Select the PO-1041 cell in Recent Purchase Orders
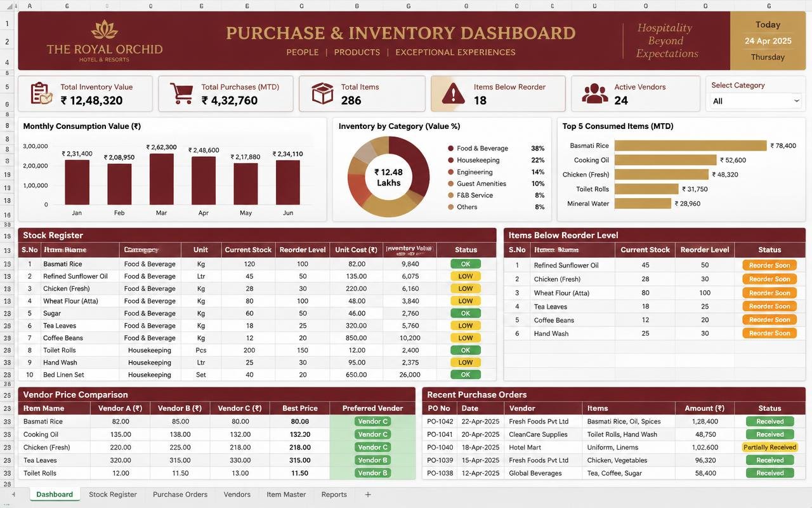The width and height of the screenshot is (812, 508). point(440,434)
